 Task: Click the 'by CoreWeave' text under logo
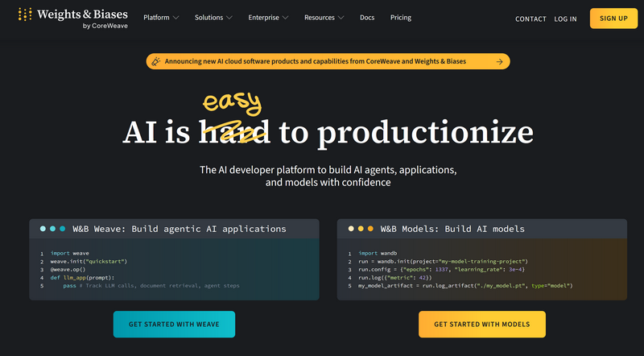[105, 26]
